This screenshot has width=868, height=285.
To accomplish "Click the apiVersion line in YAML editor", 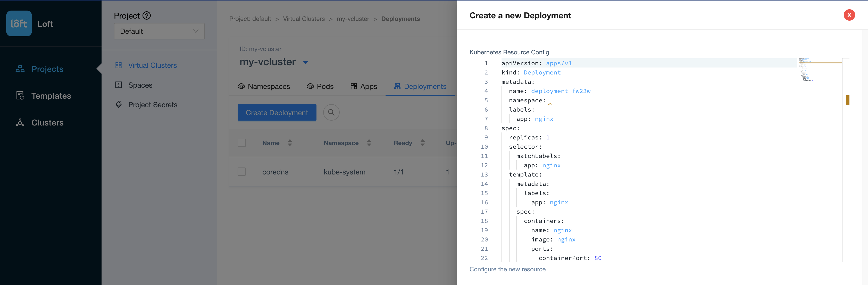I will point(536,63).
